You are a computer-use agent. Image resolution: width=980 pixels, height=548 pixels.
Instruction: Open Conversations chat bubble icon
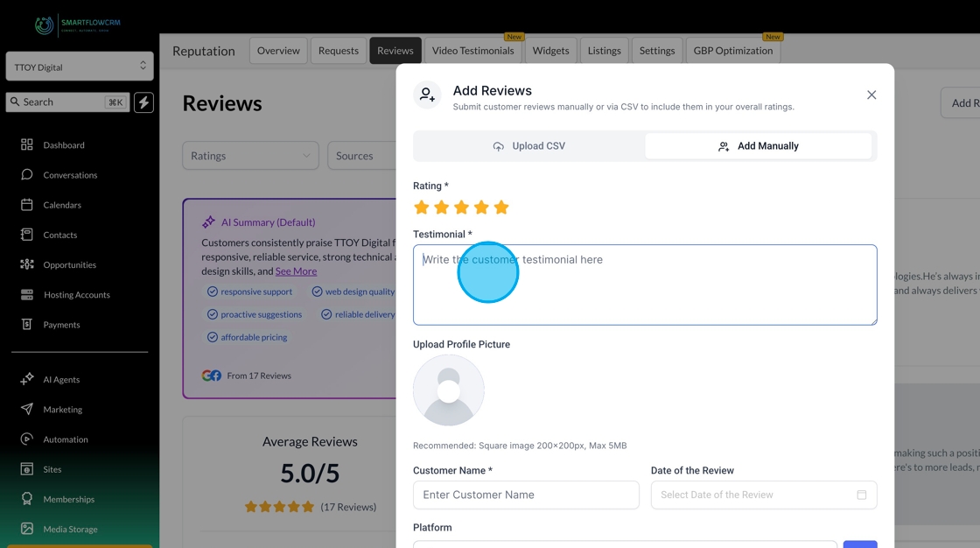point(26,174)
